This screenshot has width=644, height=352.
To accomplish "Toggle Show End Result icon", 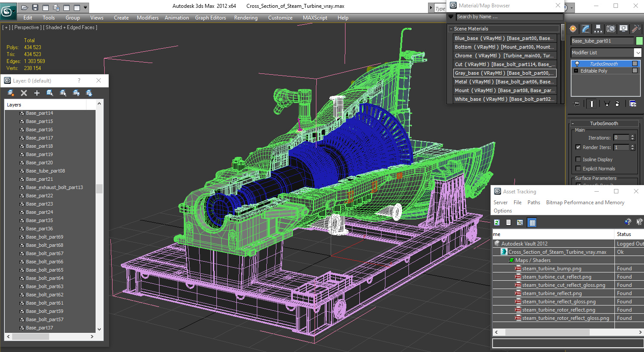I will (591, 104).
